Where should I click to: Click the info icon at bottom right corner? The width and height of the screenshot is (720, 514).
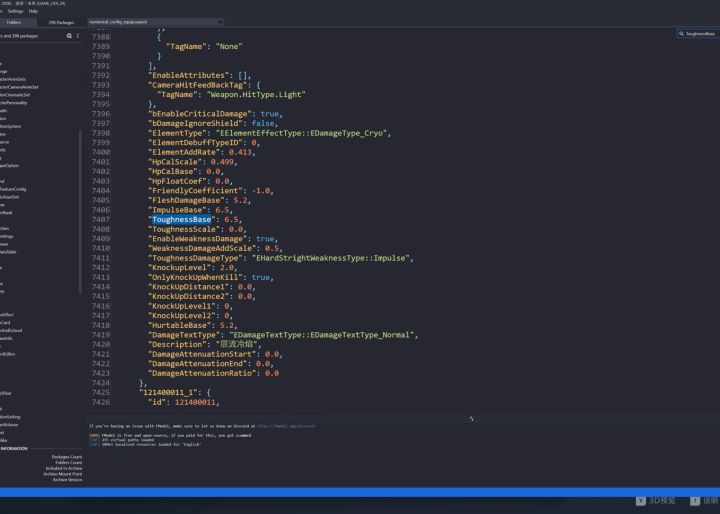696,500
